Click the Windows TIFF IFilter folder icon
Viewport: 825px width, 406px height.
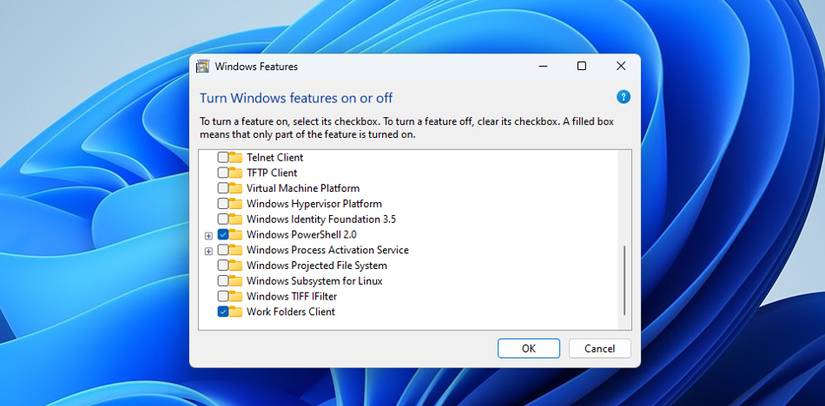(235, 296)
